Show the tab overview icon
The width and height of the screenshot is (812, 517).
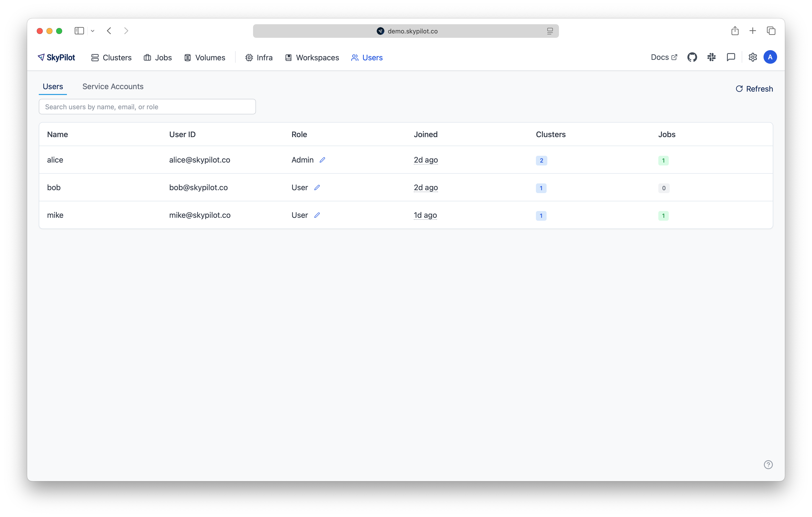point(771,31)
